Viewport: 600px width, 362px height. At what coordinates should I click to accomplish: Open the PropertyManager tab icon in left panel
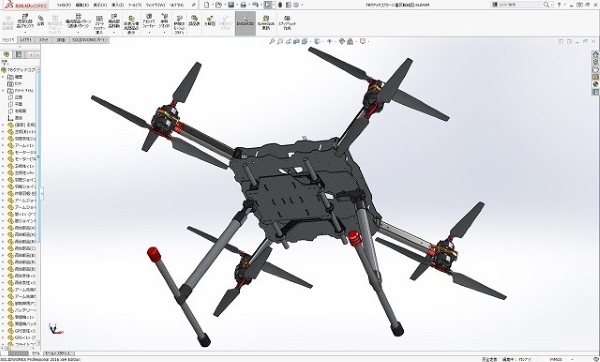(18, 54)
